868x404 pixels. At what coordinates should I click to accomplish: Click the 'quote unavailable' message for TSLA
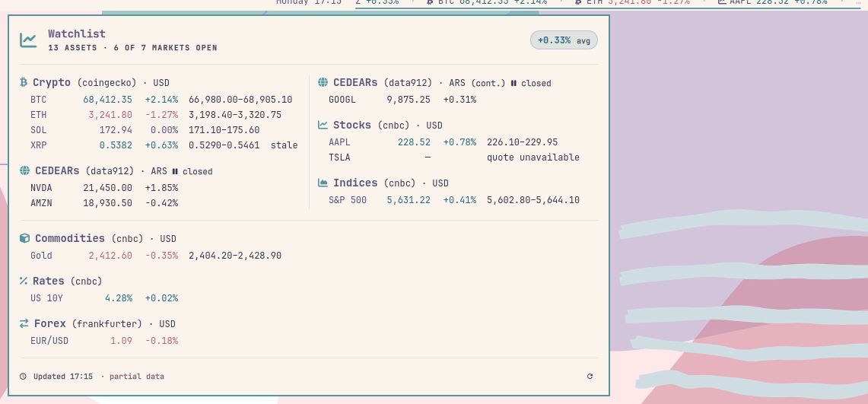(533, 157)
